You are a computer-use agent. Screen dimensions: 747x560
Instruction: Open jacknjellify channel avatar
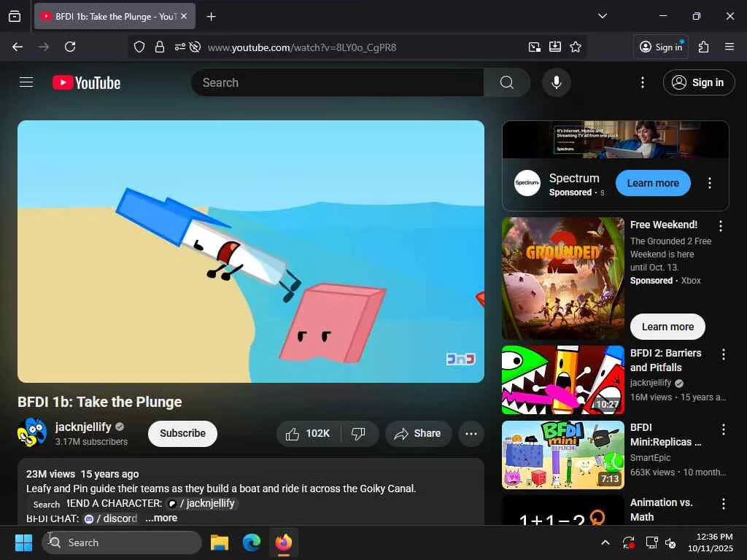pos(32,433)
